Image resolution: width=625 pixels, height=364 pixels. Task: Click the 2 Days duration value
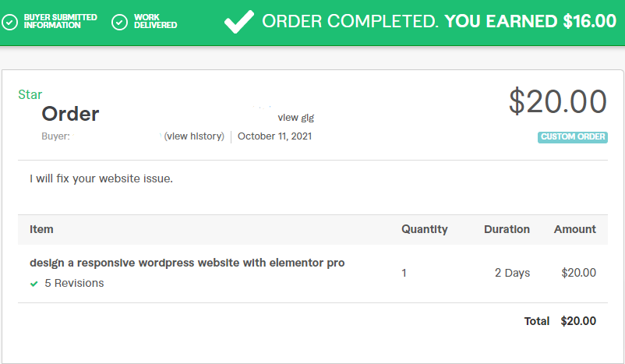point(512,273)
